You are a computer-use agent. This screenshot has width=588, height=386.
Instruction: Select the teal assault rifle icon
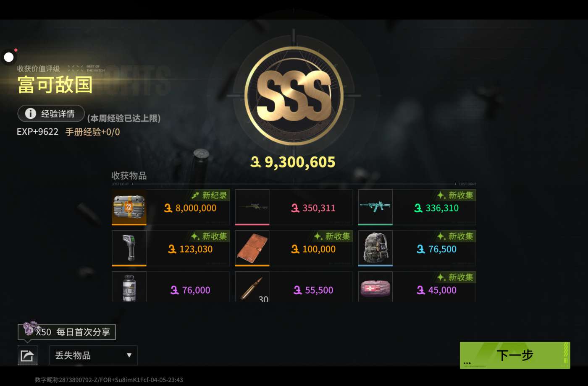[375, 207]
